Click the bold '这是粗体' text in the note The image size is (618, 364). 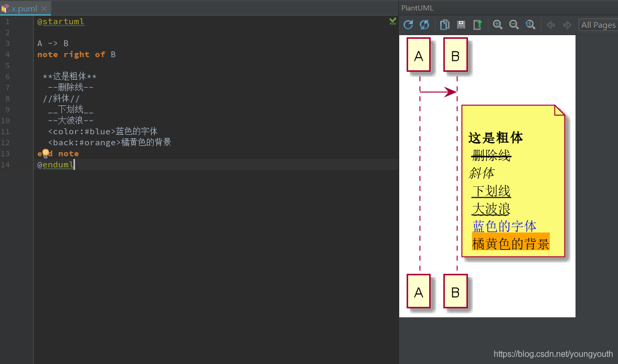[x=495, y=137]
